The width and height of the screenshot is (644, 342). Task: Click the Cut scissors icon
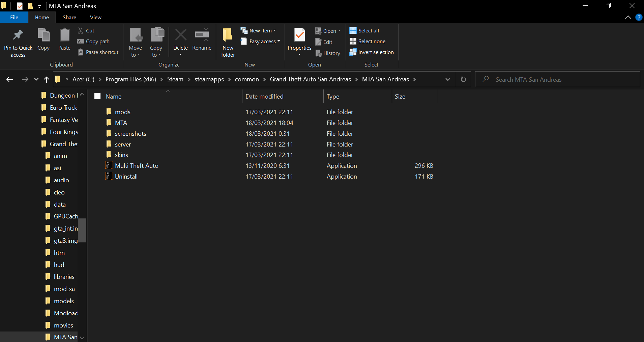click(81, 31)
